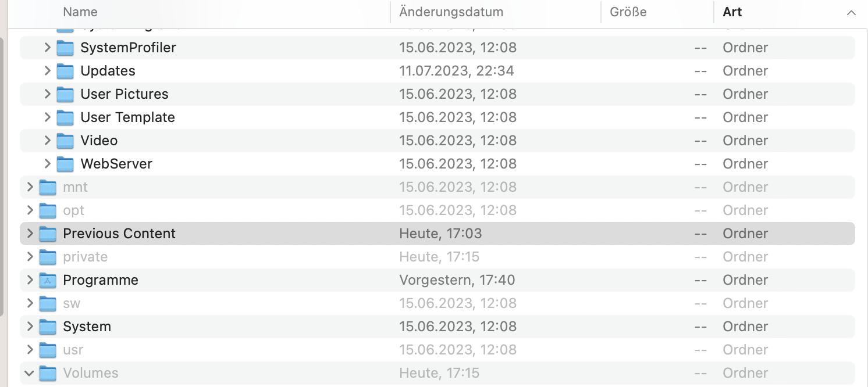This screenshot has width=868, height=387.
Task: Collapse the Volumes folder
Action: [x=30, y=373]
